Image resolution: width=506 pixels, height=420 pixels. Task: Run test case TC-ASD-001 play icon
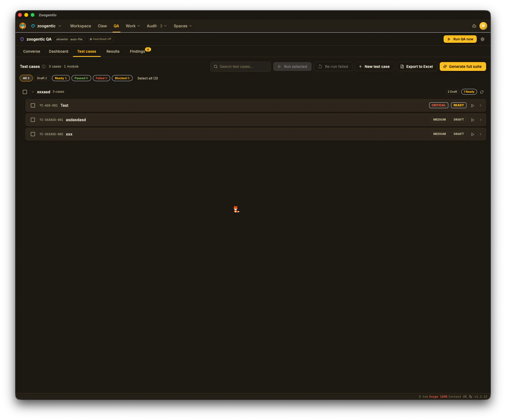click(473, 105)
